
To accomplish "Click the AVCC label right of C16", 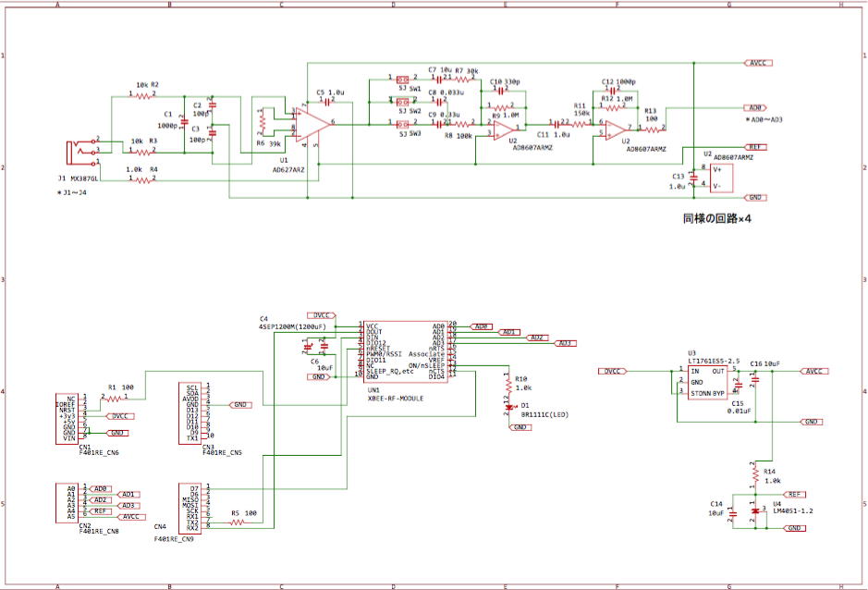I will [x=814, y=371].
